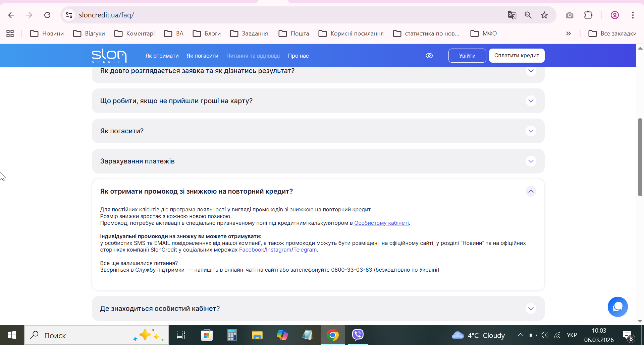Click the page vertical scrollbar thumb

click(x=640, y=157)
